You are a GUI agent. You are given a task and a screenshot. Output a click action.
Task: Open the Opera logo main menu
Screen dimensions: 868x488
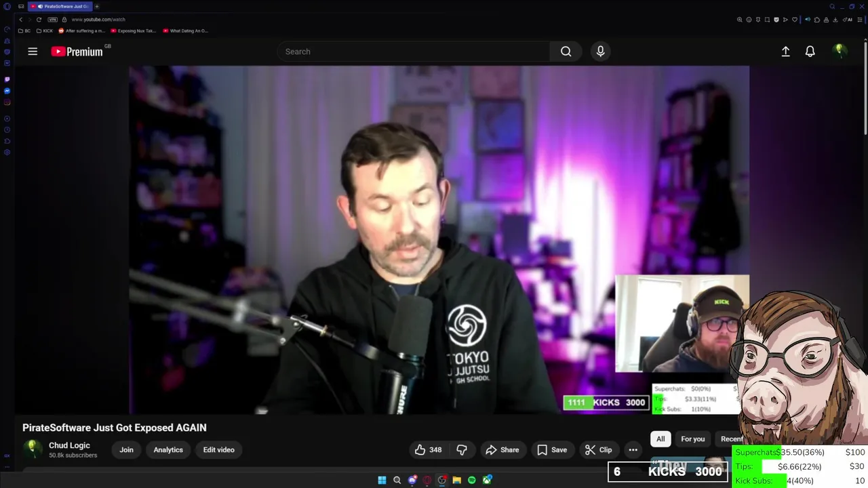(x=7, y=6)
